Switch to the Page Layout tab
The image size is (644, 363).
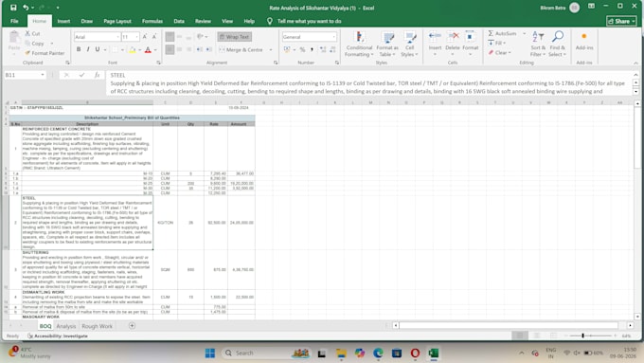click(117, 21)
